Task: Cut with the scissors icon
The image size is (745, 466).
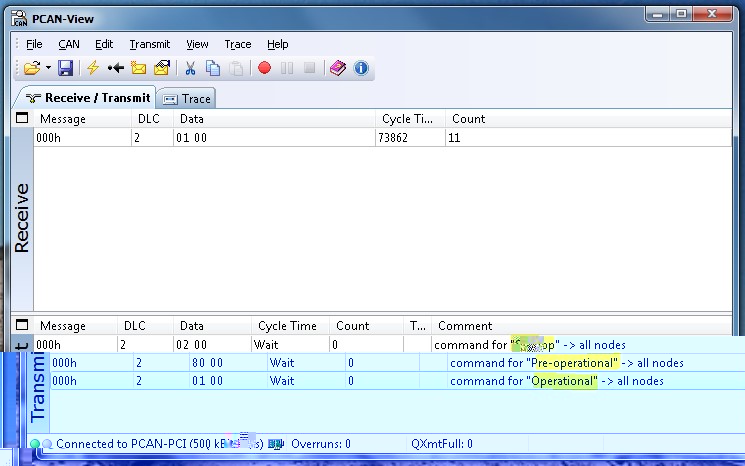Action: click(x=191, y=68)
